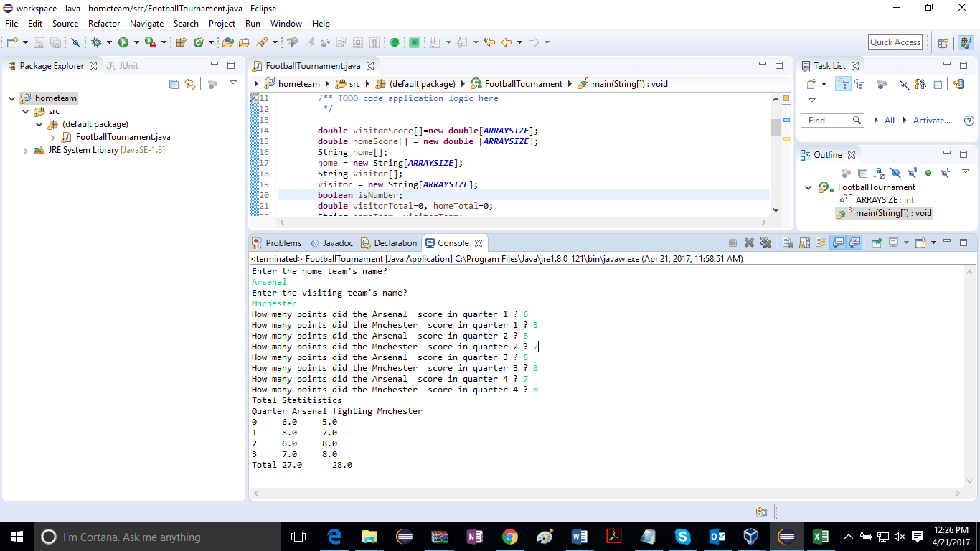Click the Word Wrap icon in Console
980x551 pixels.
click(821, 242)
